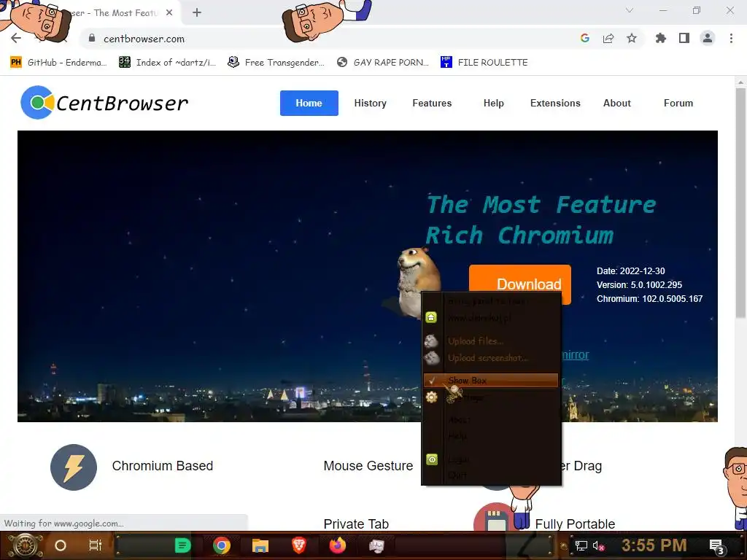Close the CentBrowser tab
Image resolution: width=747 pixels, height=560 pixels.
169,13
